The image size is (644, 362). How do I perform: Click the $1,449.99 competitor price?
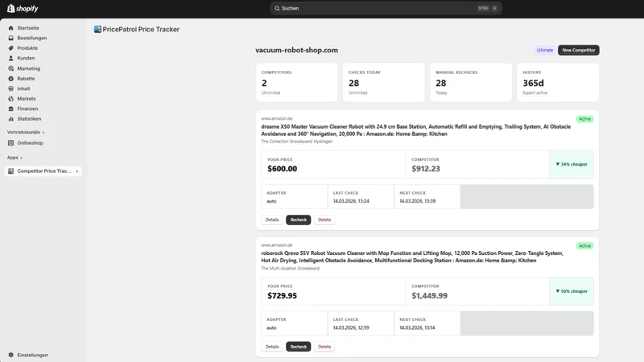click(430, 295)
